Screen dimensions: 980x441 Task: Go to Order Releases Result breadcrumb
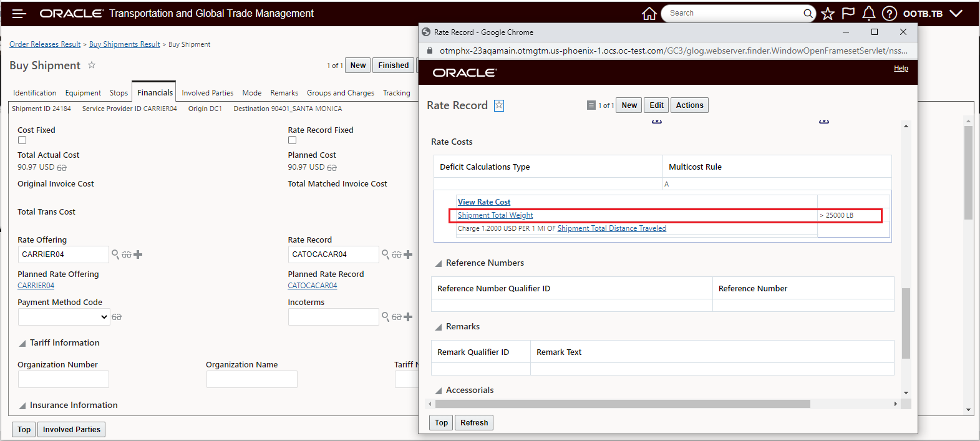coord(45,44)
